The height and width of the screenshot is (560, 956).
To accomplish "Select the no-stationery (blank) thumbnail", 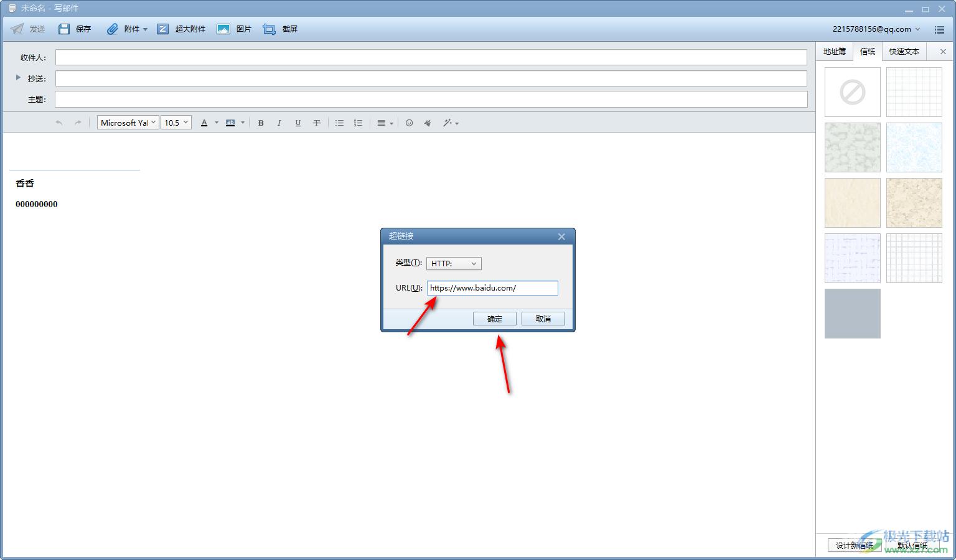I will tap(853, 92).
